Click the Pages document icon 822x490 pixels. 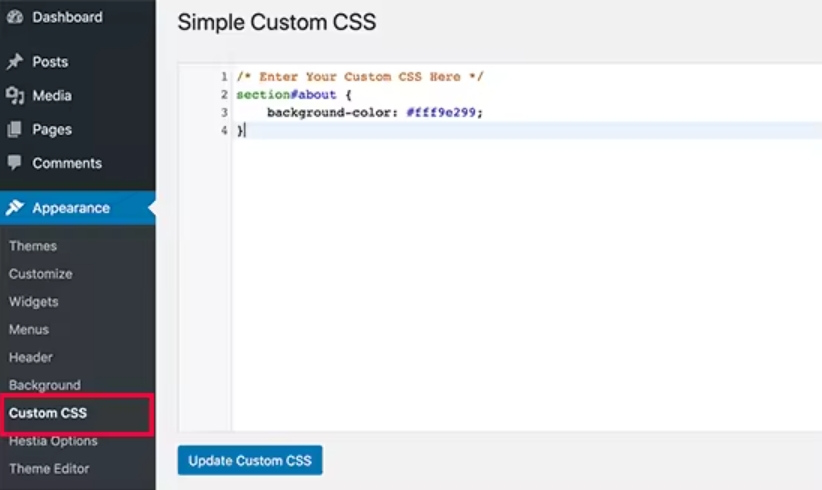coord(15,130)
